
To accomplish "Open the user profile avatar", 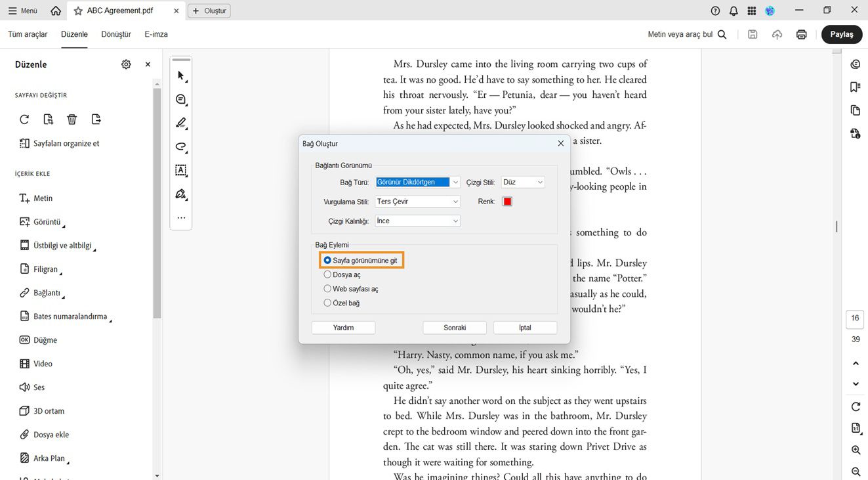I will click(x=770, y=11).
